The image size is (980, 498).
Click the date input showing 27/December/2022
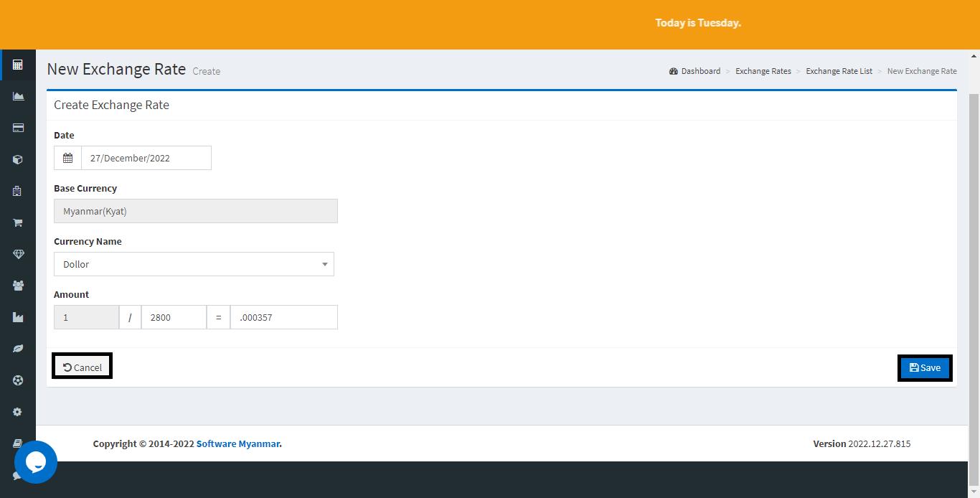click(146, 158)
